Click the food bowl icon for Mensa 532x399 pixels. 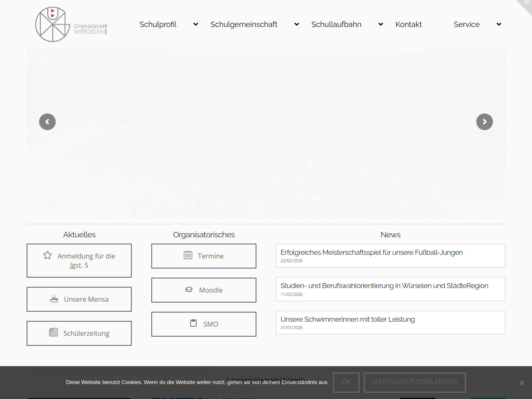54,298
